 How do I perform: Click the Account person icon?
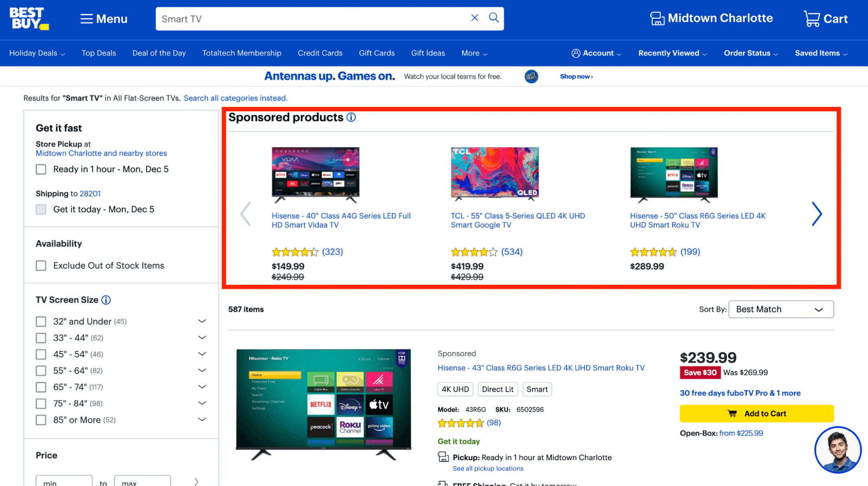click(575, 53)
